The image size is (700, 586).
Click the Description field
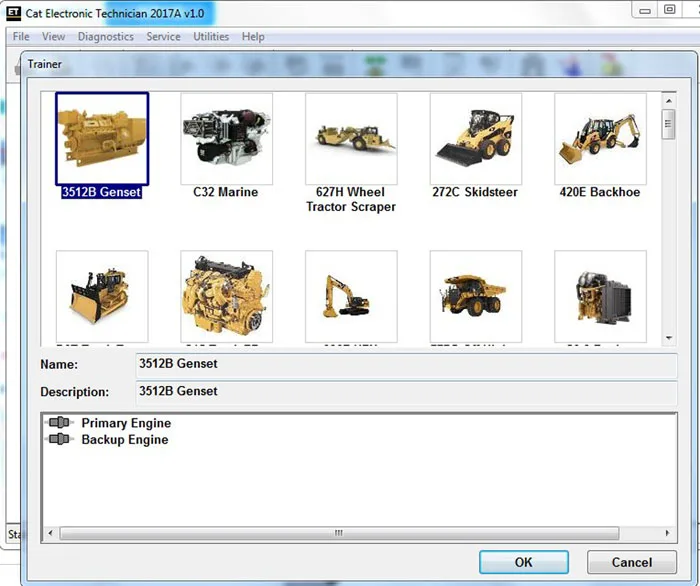point(406,393)
